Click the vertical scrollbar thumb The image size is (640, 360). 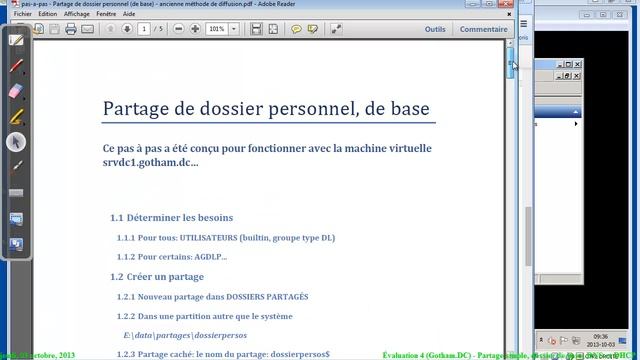pos(510,62)
